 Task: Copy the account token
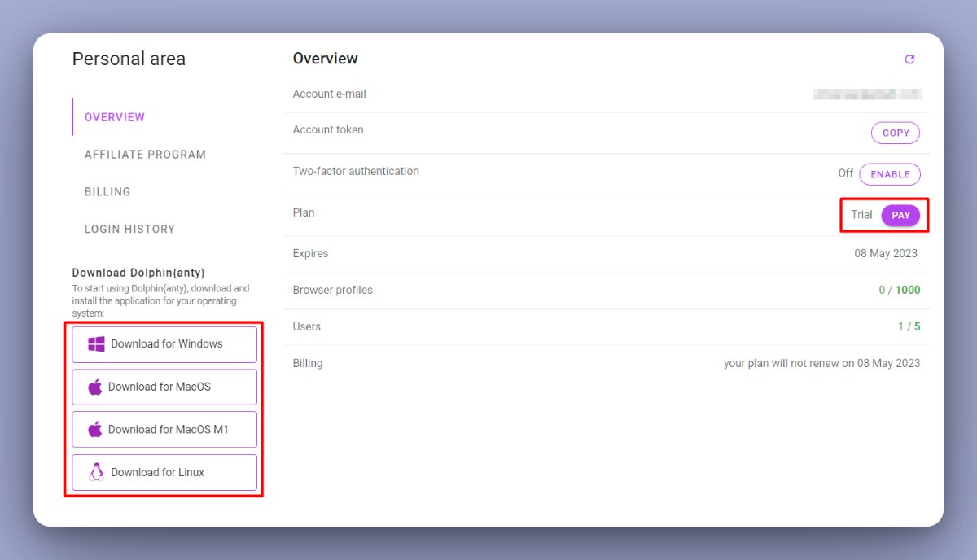coord(896,133)
